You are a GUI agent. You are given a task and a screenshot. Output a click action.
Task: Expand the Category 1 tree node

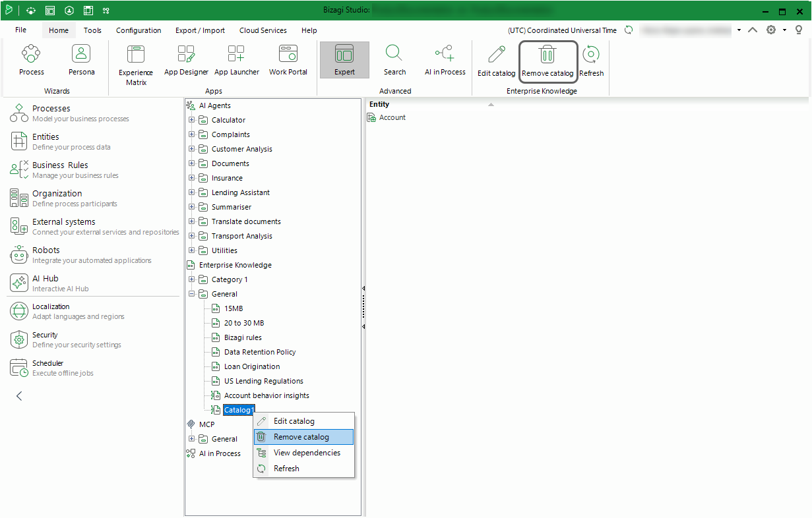pos(192,279)
